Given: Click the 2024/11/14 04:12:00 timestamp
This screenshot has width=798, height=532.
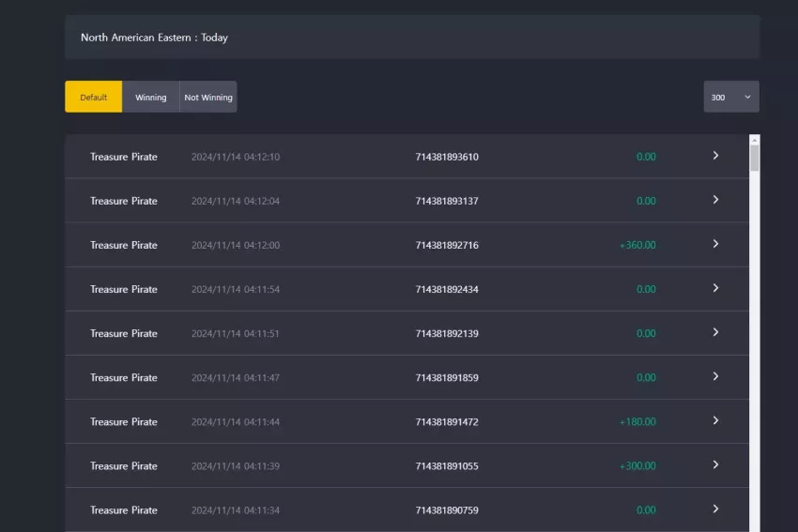Looking at the screenshot, I should pyautogui.click(x=236, y=245).
